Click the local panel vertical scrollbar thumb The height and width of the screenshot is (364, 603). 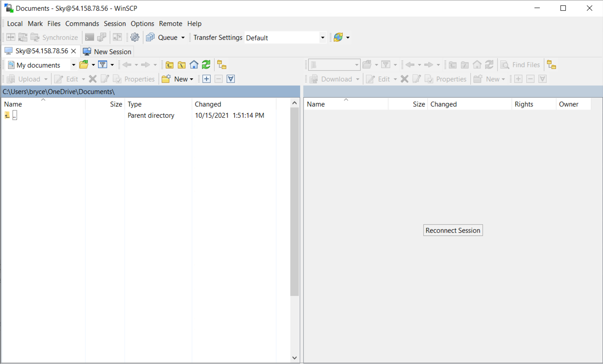(x=295, y=201)
